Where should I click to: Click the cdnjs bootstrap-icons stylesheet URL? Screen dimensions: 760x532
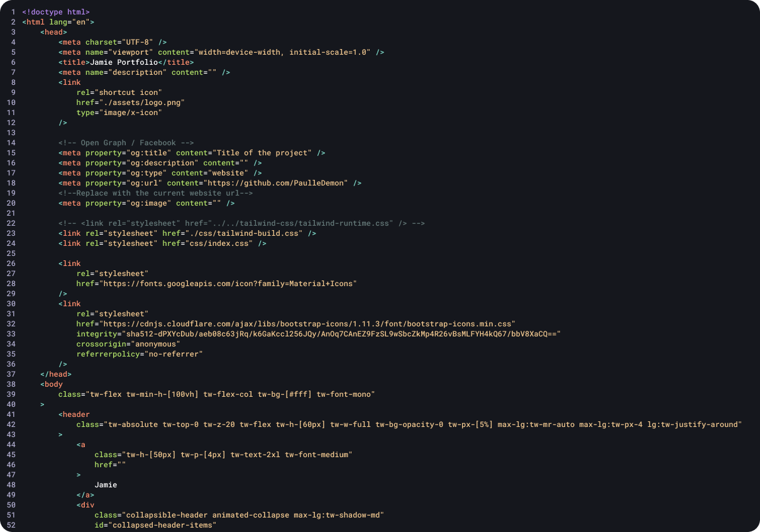click(x=295, y=323)
